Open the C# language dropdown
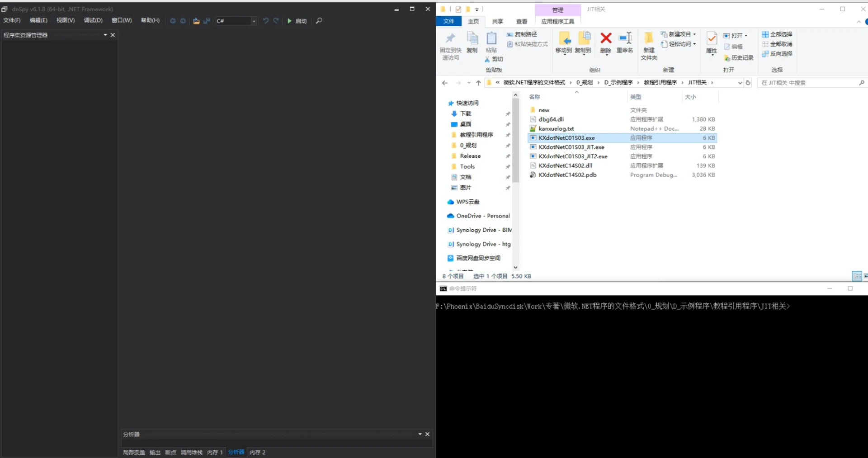This screenshot has width=868, height=458. coord(254,21)
